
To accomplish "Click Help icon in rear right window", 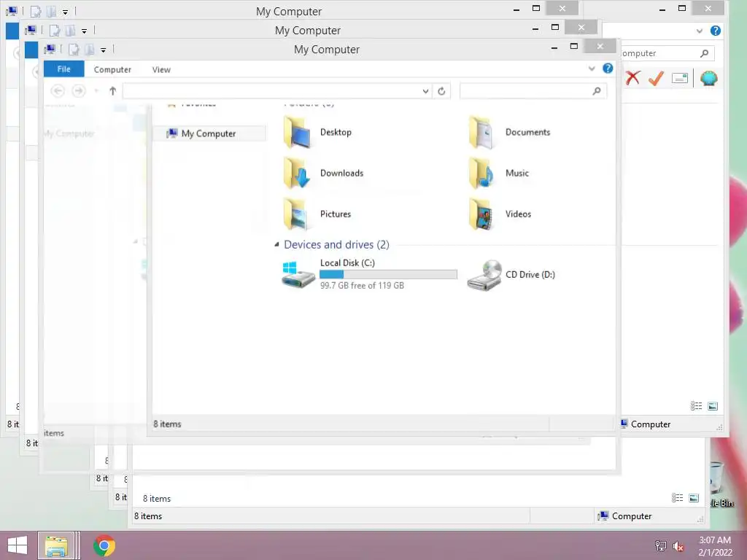I will tap(716, 31).
